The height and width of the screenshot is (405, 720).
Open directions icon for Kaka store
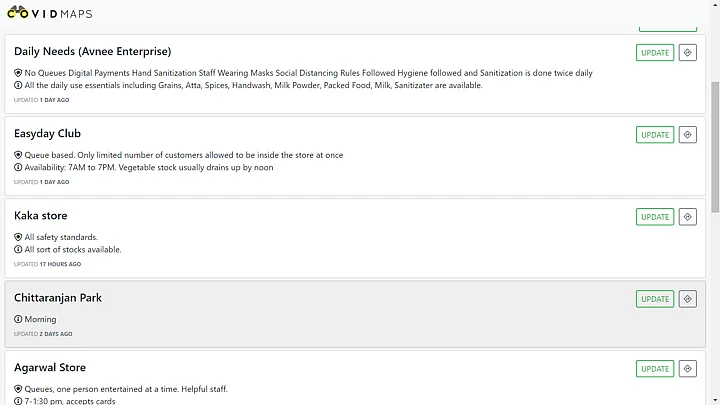pos(687,217)
